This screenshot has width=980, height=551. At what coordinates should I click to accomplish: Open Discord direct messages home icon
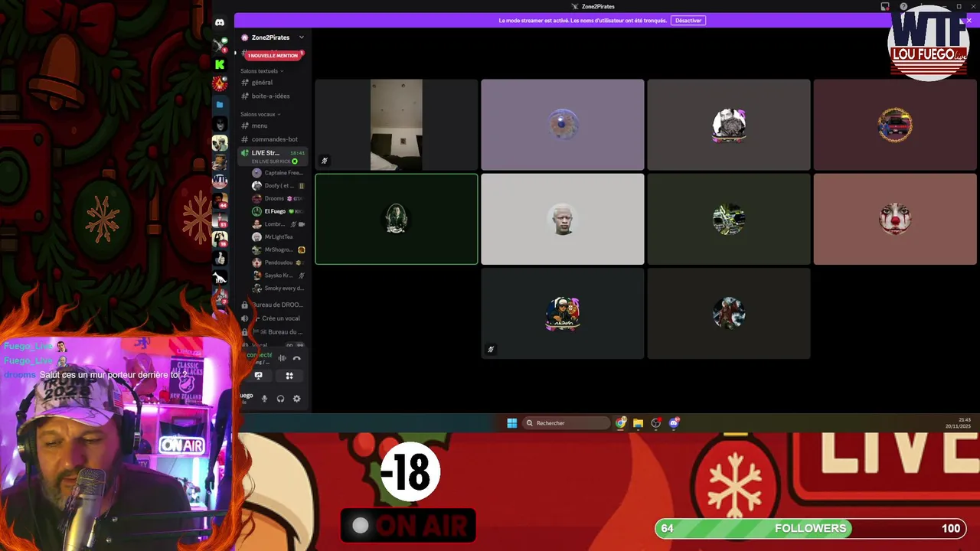click(220, 23)
